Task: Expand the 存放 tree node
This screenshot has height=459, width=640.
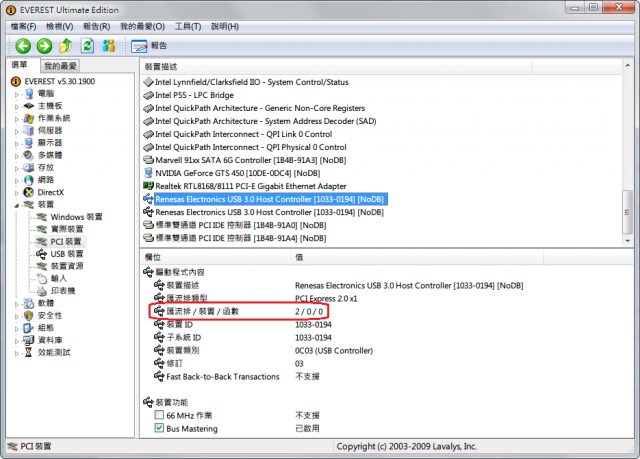Action: [17, 168]
